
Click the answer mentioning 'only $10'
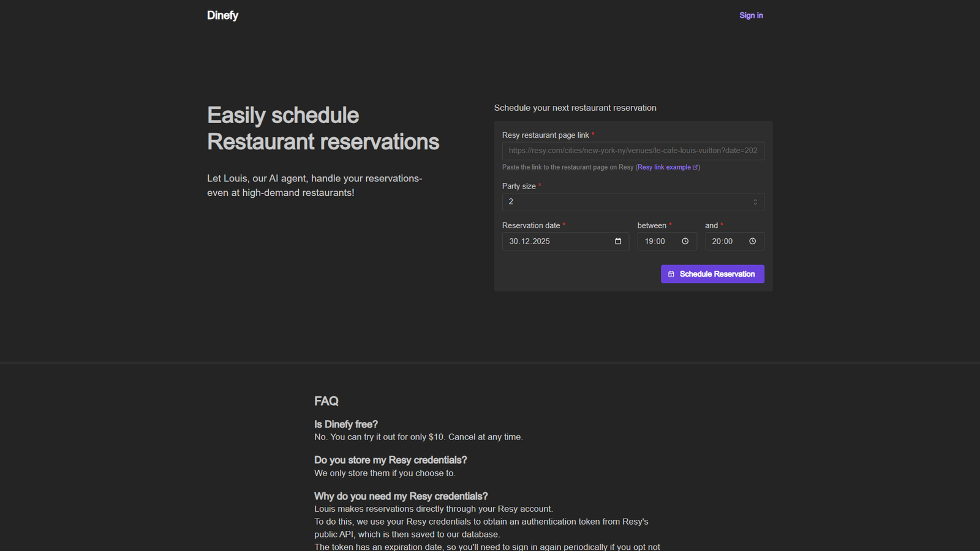pyautogui.click(x=418, y=437)
